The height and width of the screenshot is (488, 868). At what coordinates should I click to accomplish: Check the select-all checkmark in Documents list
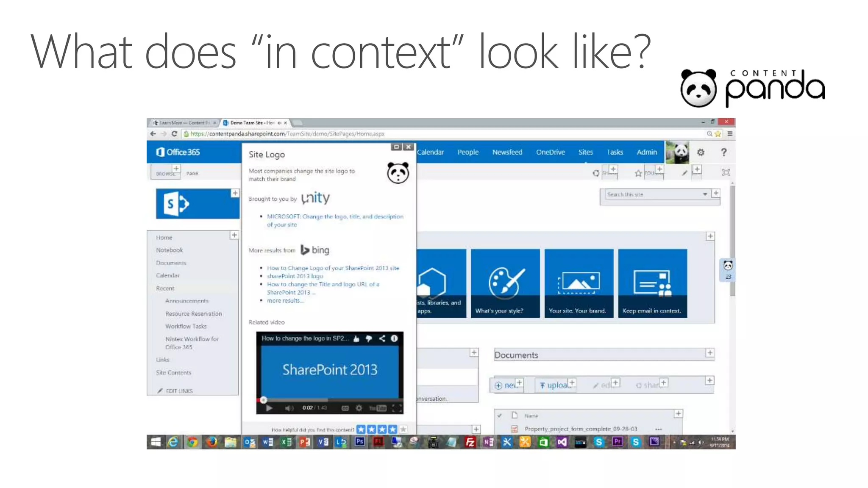[x=500, y=416]
